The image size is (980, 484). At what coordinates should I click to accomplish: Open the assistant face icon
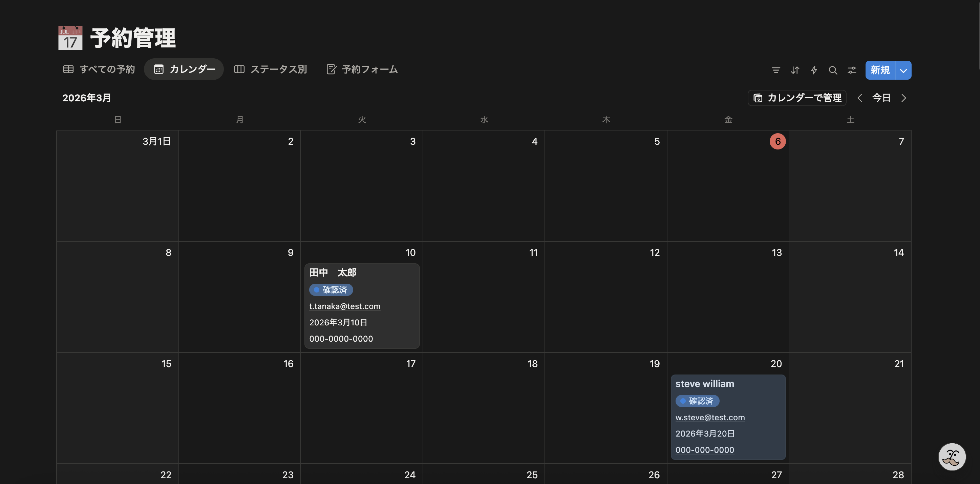(952, 457)
